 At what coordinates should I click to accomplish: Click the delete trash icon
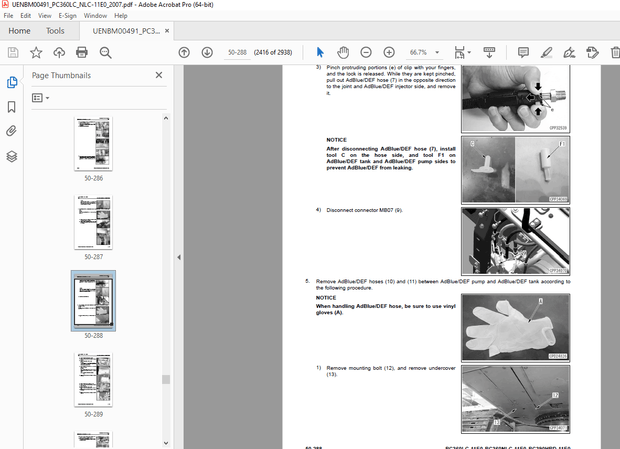coord(615,53)
